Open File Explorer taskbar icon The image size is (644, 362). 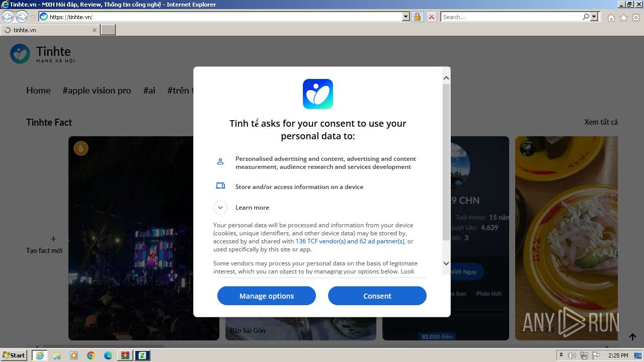[x=57, y=355]
